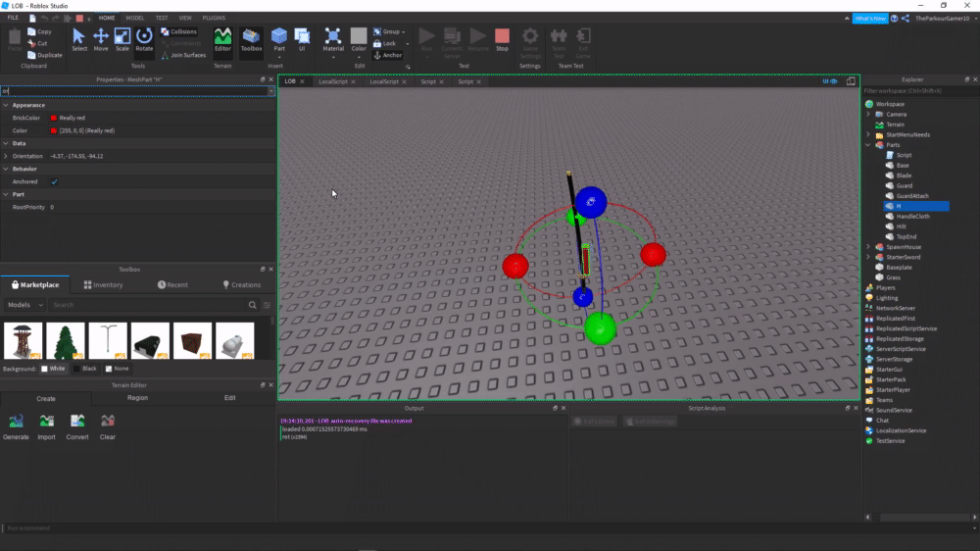
Task: Open the UI insert tool
Action: tap(302, 39)
